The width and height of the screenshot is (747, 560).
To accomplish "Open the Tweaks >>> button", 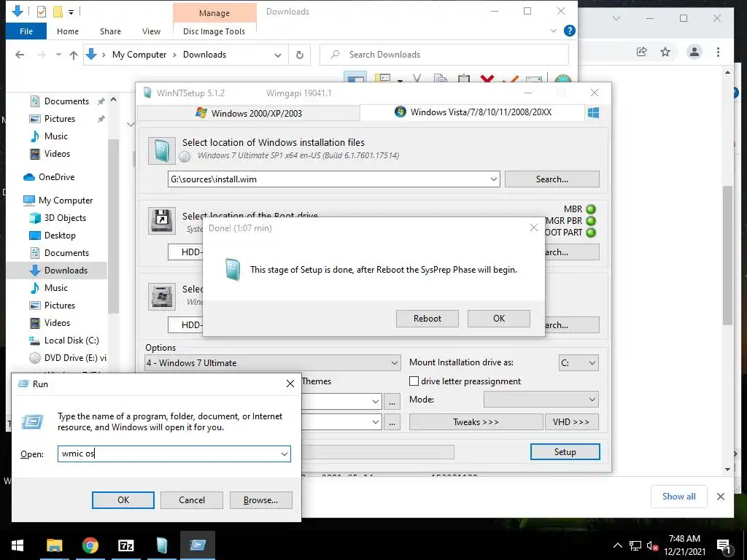I will tap(476, 422).
